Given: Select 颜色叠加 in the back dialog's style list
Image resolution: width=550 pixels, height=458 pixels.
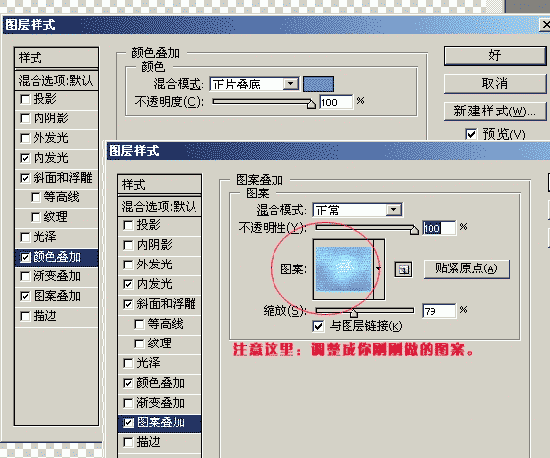Looking at the screenshot, I should coord(56,257).
